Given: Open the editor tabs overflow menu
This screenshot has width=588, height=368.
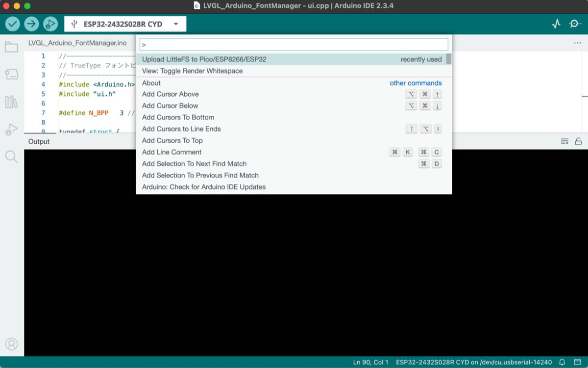Looking at the screenshot, I should point(577,43).
